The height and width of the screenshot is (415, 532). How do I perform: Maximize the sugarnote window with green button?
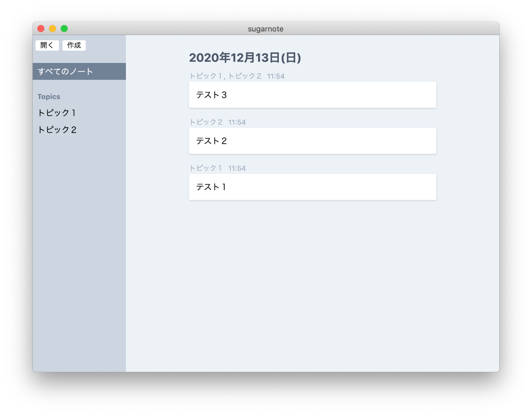(x=64, y=29)
